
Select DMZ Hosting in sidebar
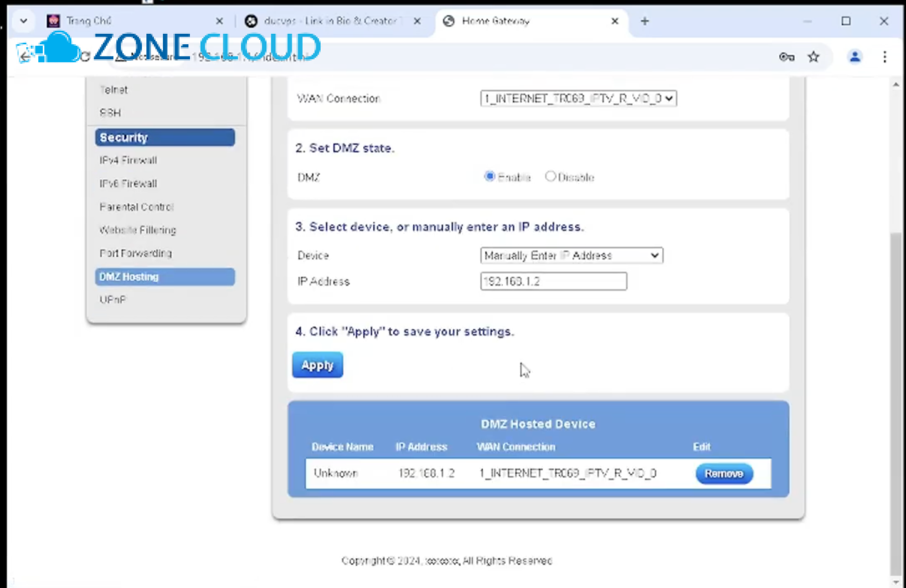(165, 277)
